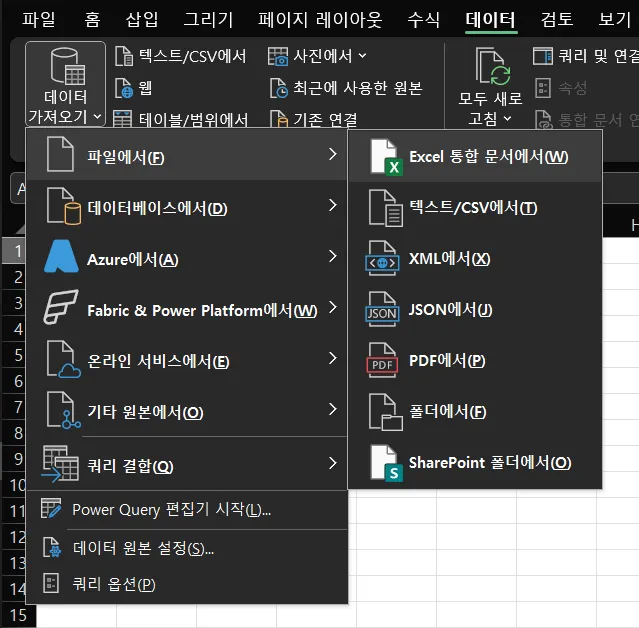The width and height of the screenshot is (639, 628).
Task: Open 데이터 원본 설정 option
Action: [x=143, y=548]
